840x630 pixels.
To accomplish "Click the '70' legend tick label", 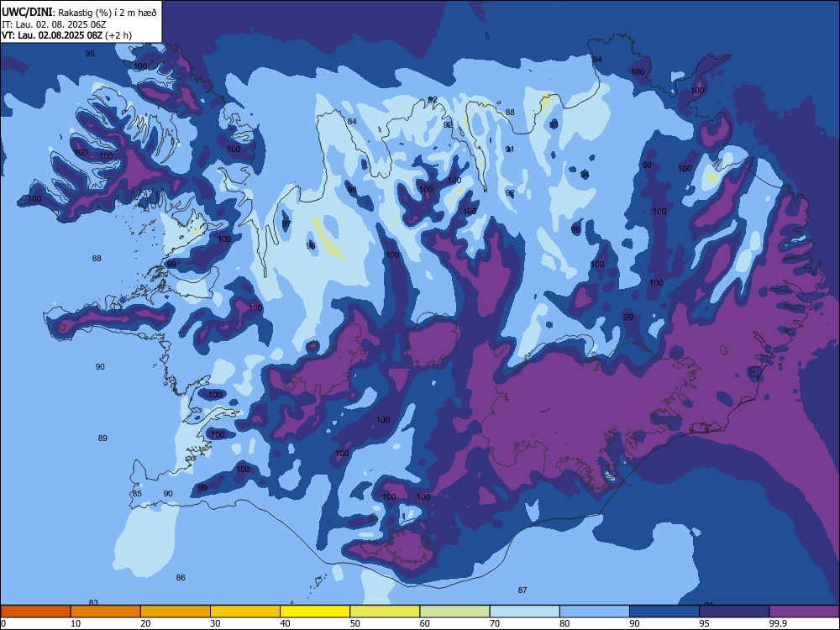I will 495,623.
